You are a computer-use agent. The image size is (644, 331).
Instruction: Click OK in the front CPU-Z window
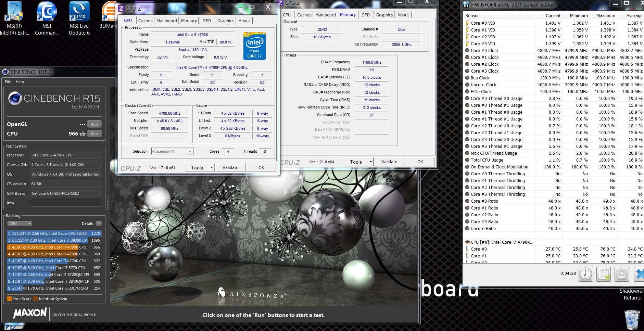(261, 167)
